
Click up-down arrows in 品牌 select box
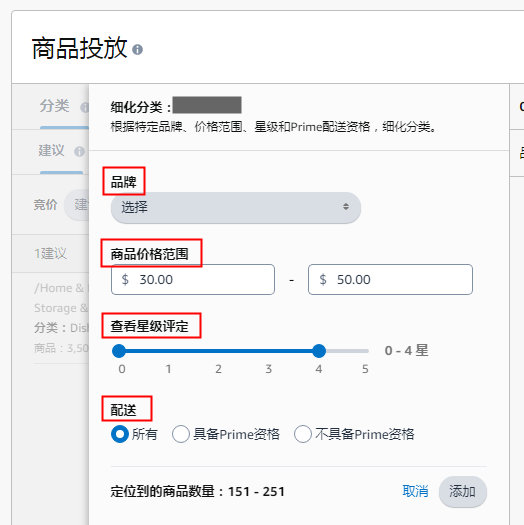(346, 207)
